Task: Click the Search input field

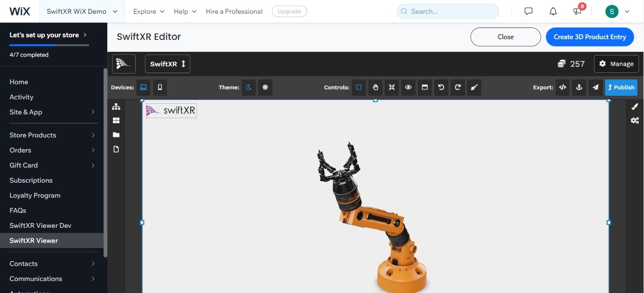Action: pyautogui.click(x=448, y=12)
